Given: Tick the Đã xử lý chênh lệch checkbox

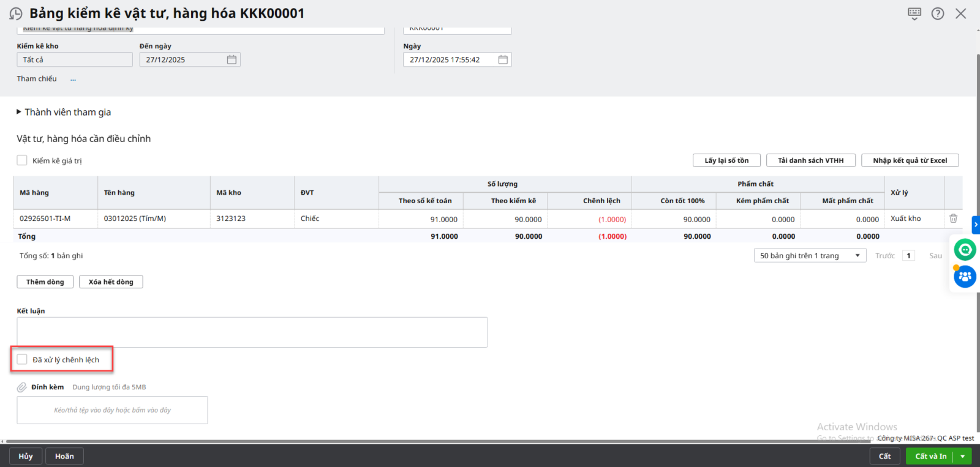Looking at the screenshot, I should (22, 359).
